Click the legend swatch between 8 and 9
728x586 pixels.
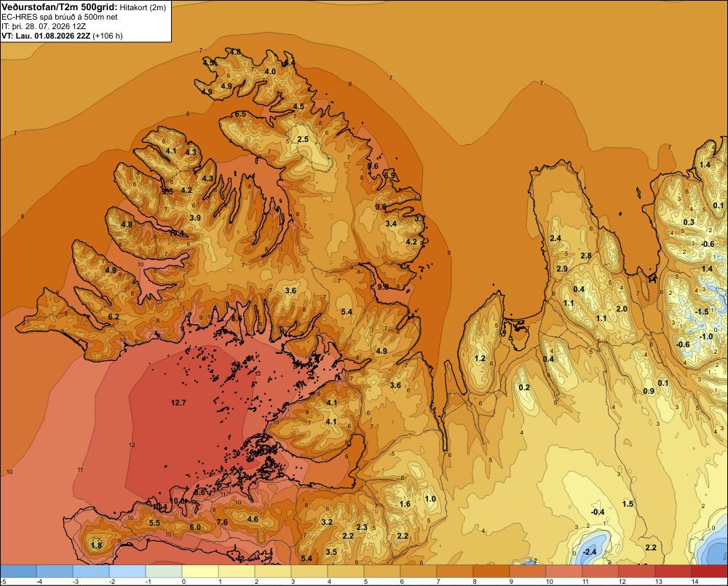[491, 571]
